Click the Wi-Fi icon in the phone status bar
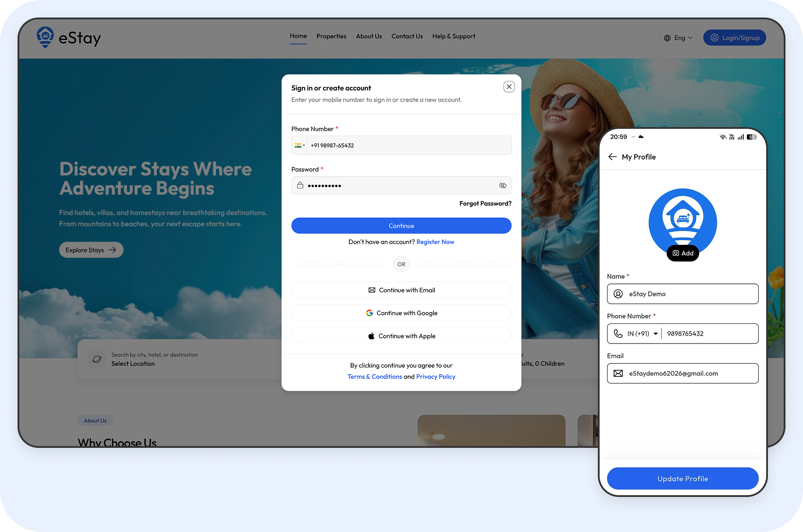 click(x=723, y=137)
